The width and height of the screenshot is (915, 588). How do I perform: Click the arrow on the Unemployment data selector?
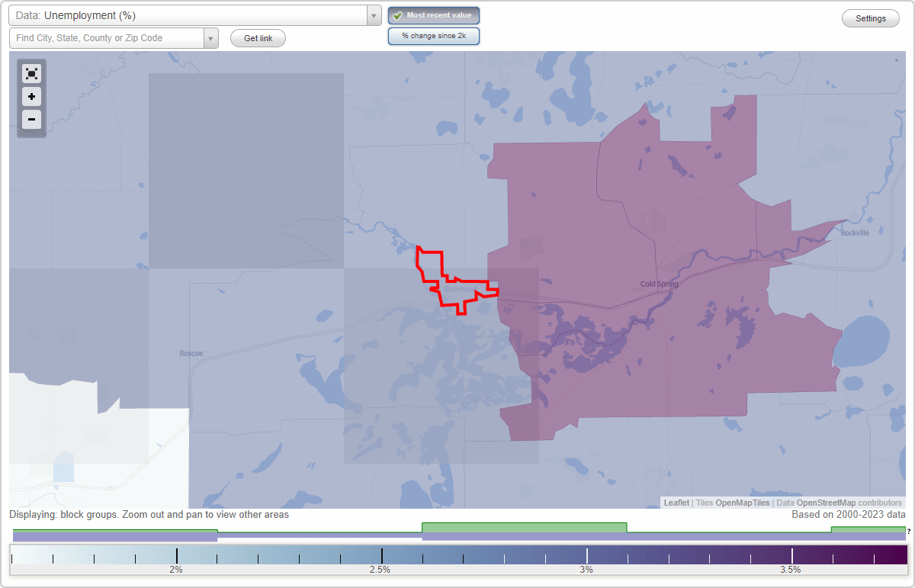[x=372, y=14]
